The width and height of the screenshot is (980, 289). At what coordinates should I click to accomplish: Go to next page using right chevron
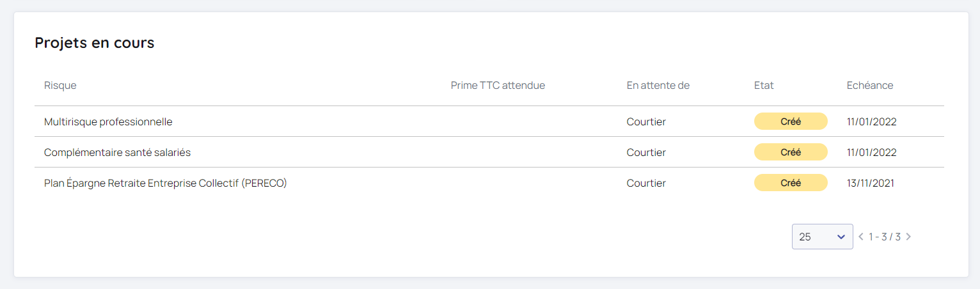click(x=908, y=237)
